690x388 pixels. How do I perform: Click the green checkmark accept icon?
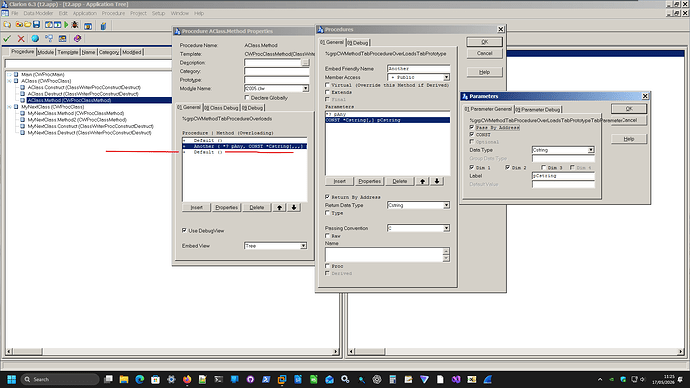point(7,39)
